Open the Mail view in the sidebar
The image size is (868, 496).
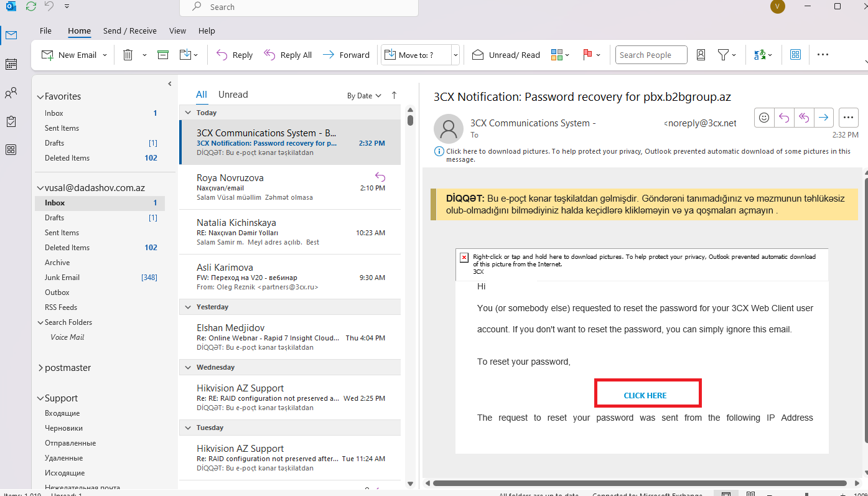11,35
